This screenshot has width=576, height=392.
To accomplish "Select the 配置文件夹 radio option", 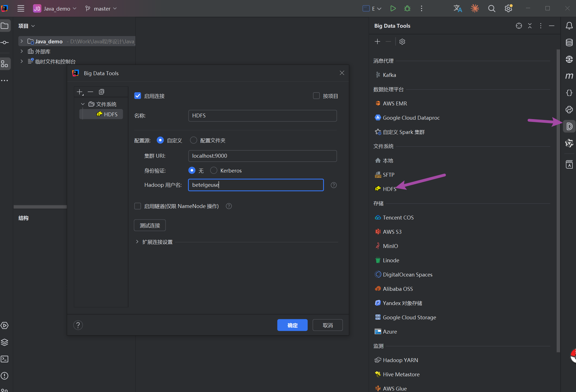I will pyautogui.click(x=194, y=140).
